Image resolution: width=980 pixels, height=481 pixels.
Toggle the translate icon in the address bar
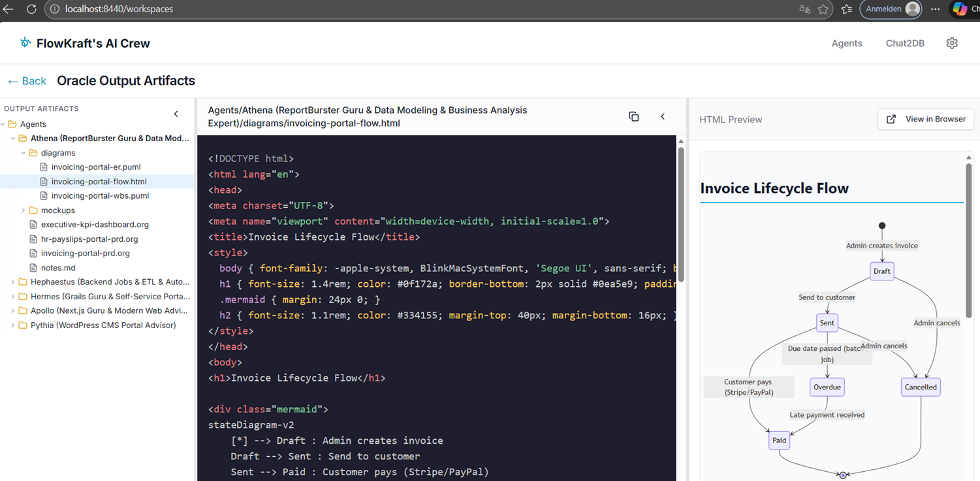click(x=804, y=9)
